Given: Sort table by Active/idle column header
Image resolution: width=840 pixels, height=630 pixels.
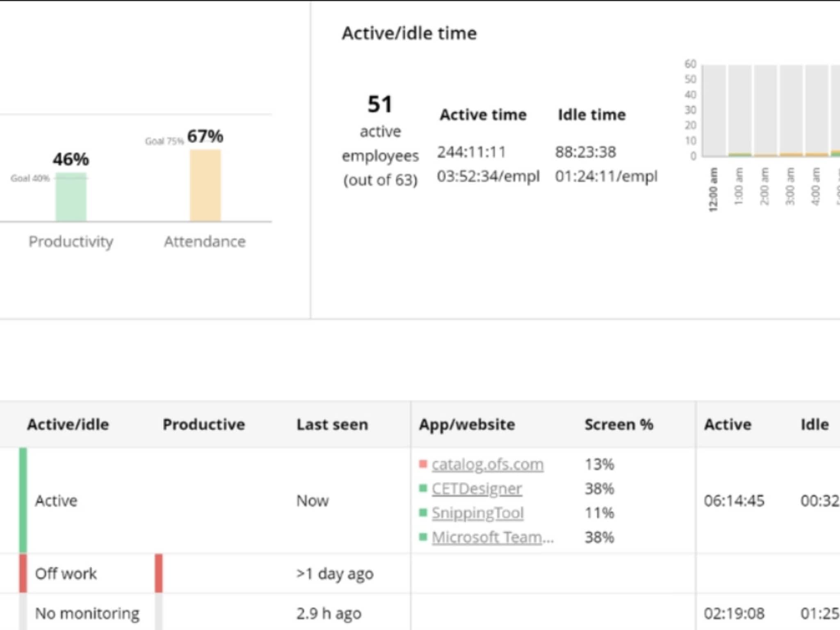Looking at the screenshot, I should point(68,425).
